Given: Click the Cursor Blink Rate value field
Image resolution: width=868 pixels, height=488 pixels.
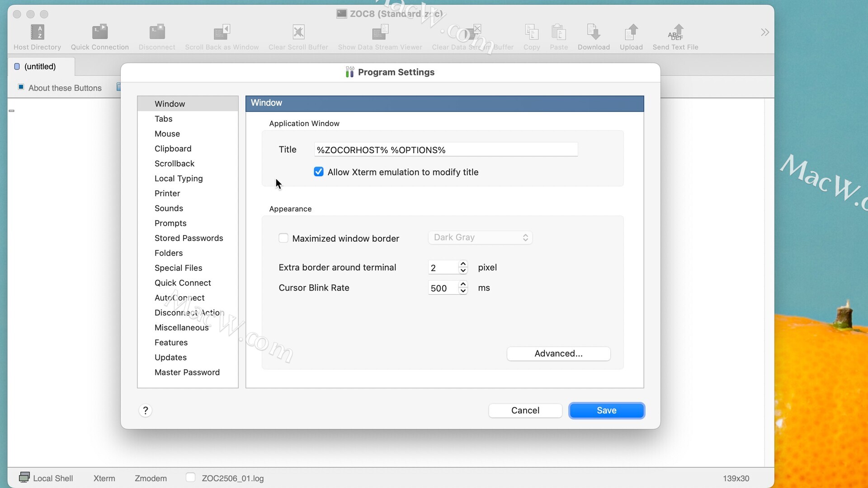Looking at the screenshot, I should (443, 288).
